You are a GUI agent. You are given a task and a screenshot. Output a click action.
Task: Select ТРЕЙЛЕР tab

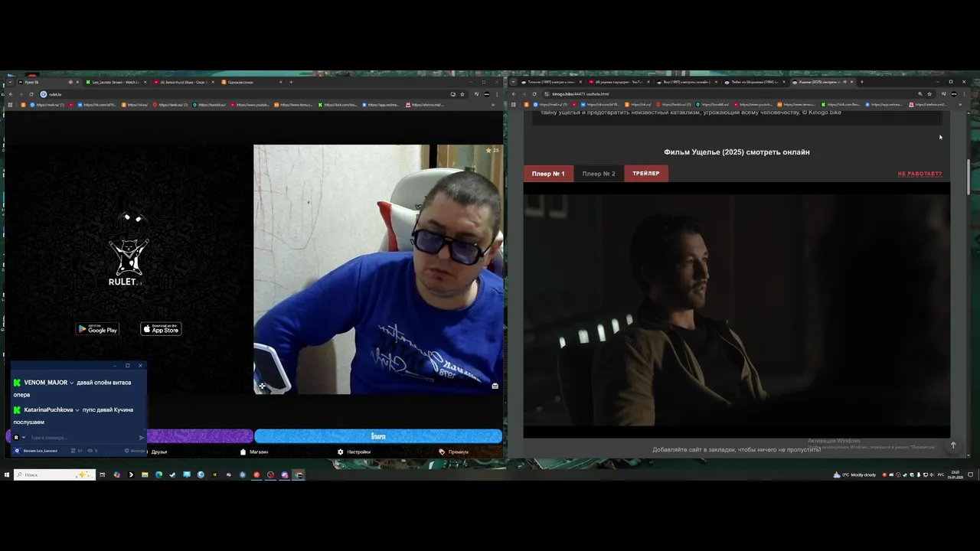tap(646, 174)
